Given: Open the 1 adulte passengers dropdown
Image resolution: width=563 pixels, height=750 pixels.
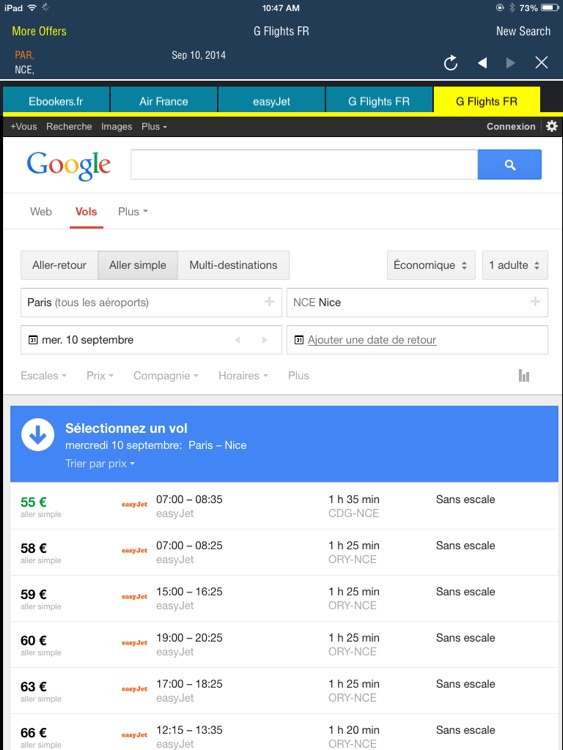Looking at the screenshot, I should [x=515, y=265].
